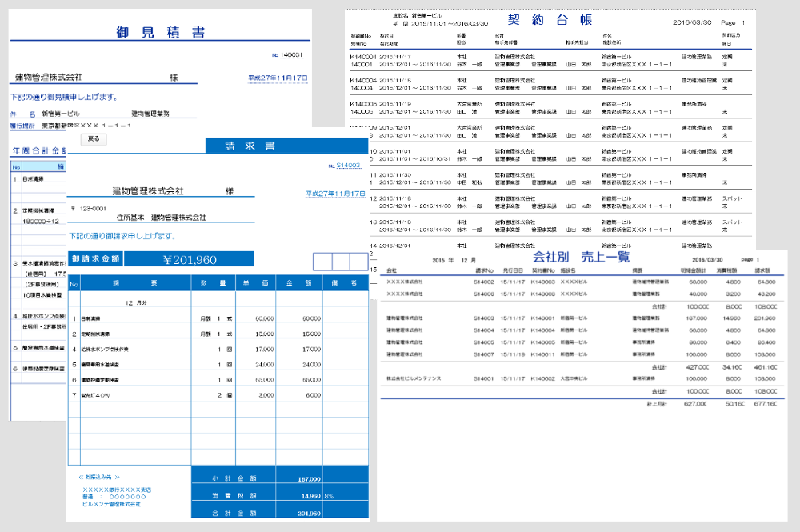Click 180000÷12 on the estimate sheet
The image size is (800, 532).
click(41, 222)
